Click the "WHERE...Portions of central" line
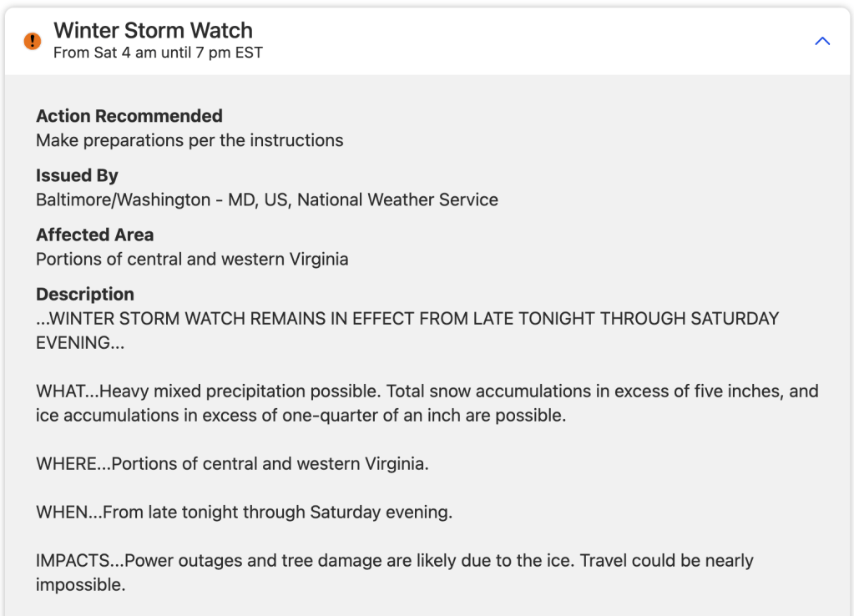This screenshot has height=616, width=854. (x=232, y=463)
